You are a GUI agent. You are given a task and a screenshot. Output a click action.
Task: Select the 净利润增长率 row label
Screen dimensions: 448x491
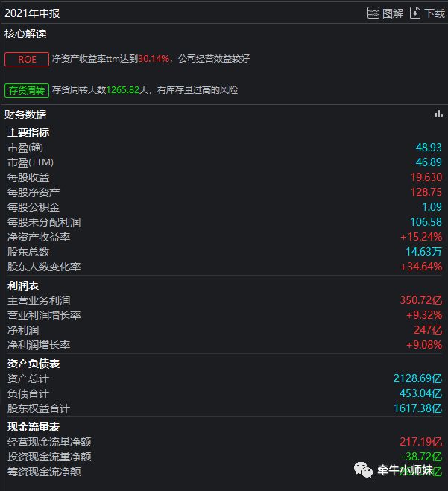pyautogui.click(x=39, y=345)
